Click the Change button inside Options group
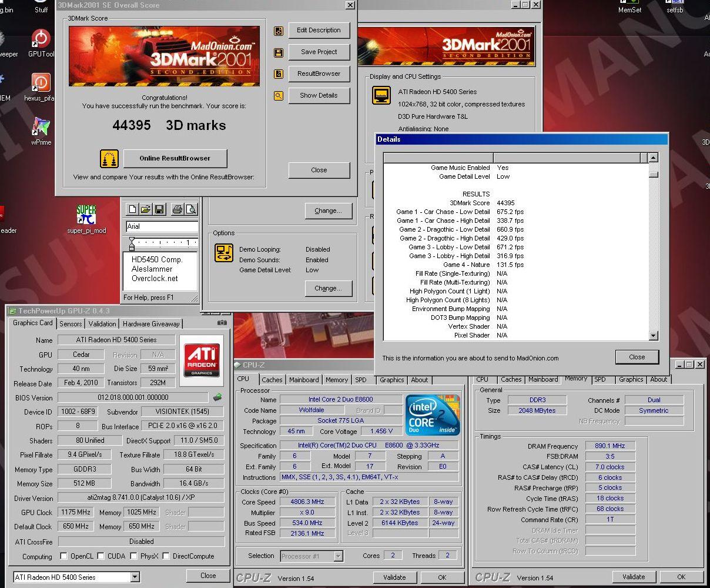Screen dimensions: 710x588 tap(328, 289)
